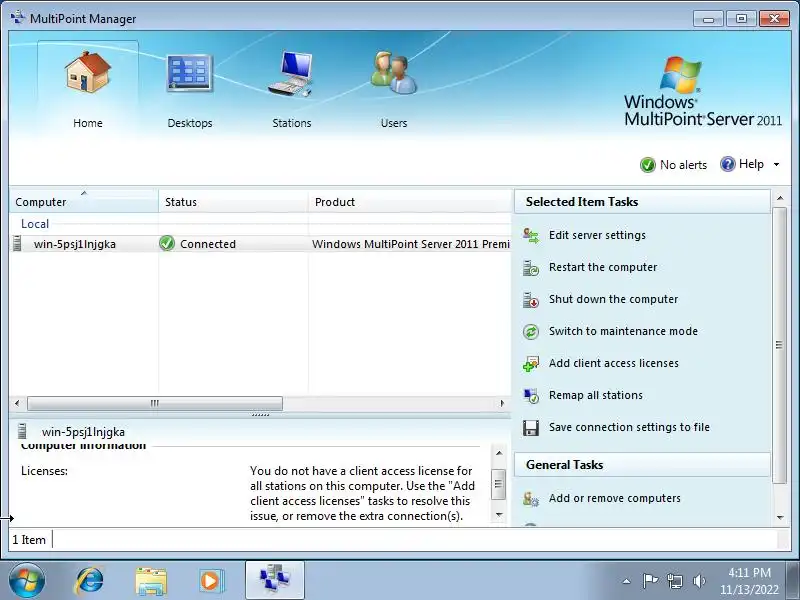Screen dimensions: 800x600
Task: Choose Remap all stations task
Action: click(x=595, y=395)
